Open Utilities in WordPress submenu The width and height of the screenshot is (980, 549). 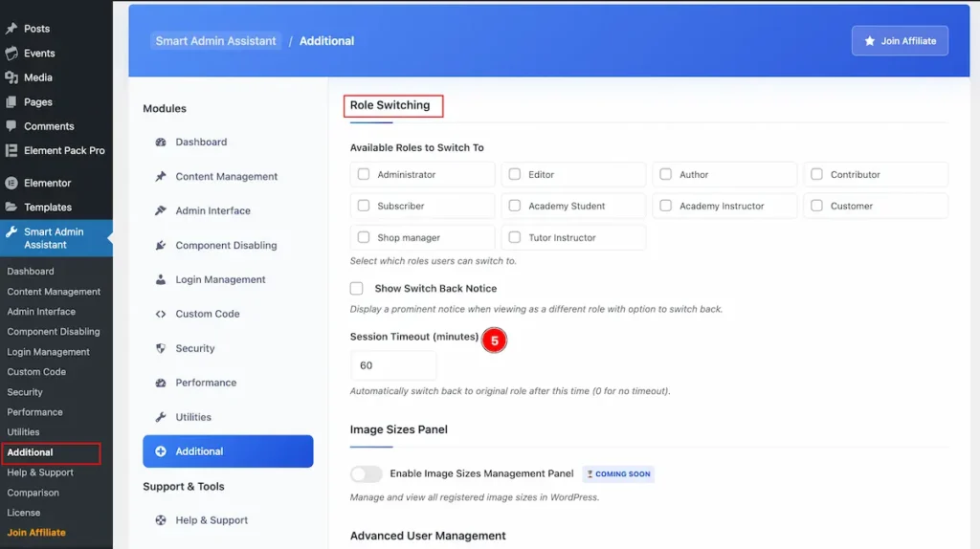click(x=23, y=432)
